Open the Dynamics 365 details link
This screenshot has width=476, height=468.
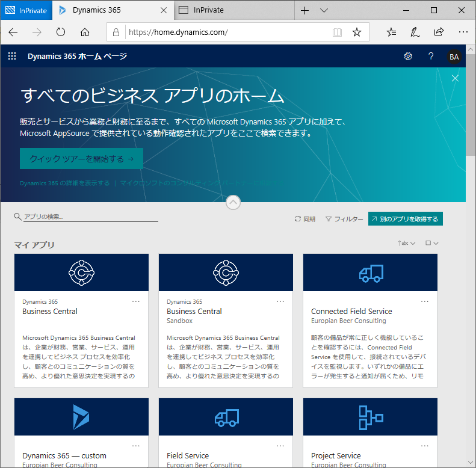[x=64, y=183]
